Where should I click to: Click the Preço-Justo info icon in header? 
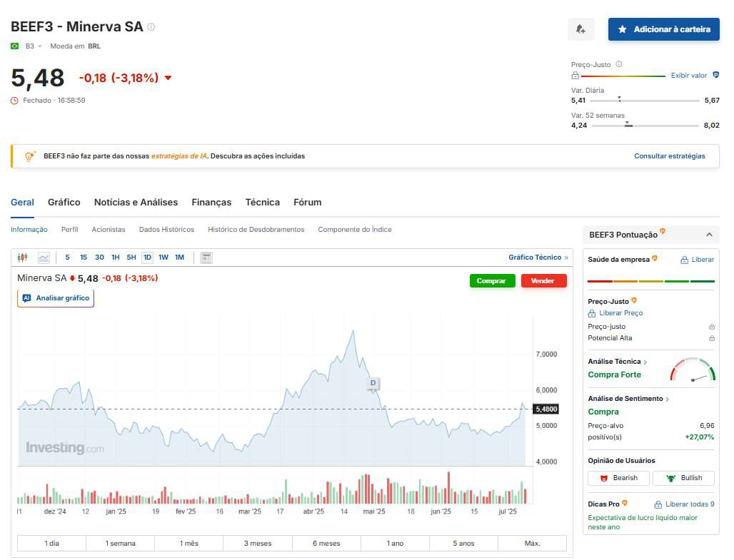(x=619, y=64)
